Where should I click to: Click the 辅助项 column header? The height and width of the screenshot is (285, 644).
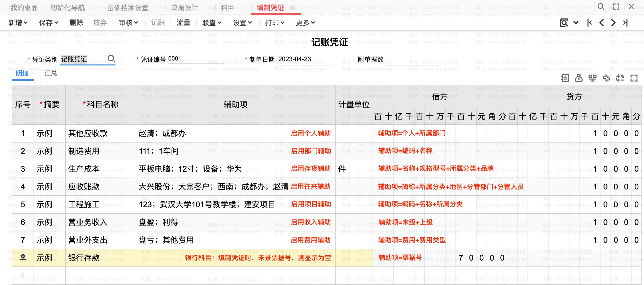click(235, 104)
